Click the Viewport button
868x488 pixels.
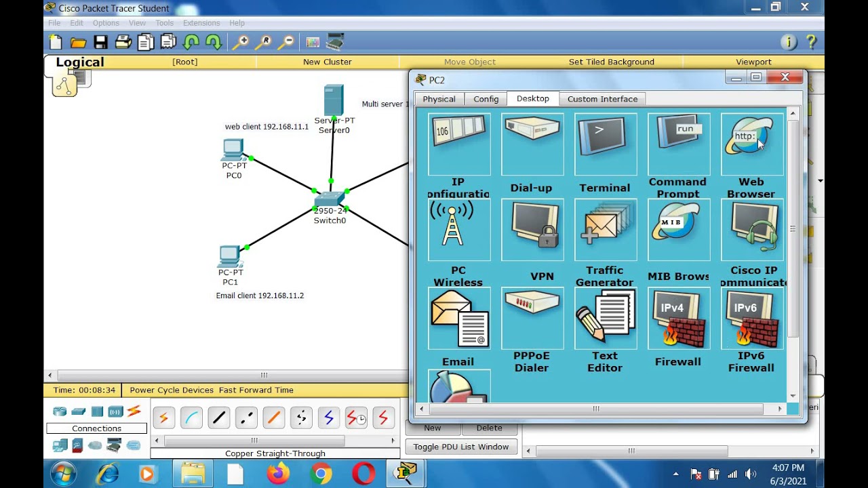tap(753, 62)
